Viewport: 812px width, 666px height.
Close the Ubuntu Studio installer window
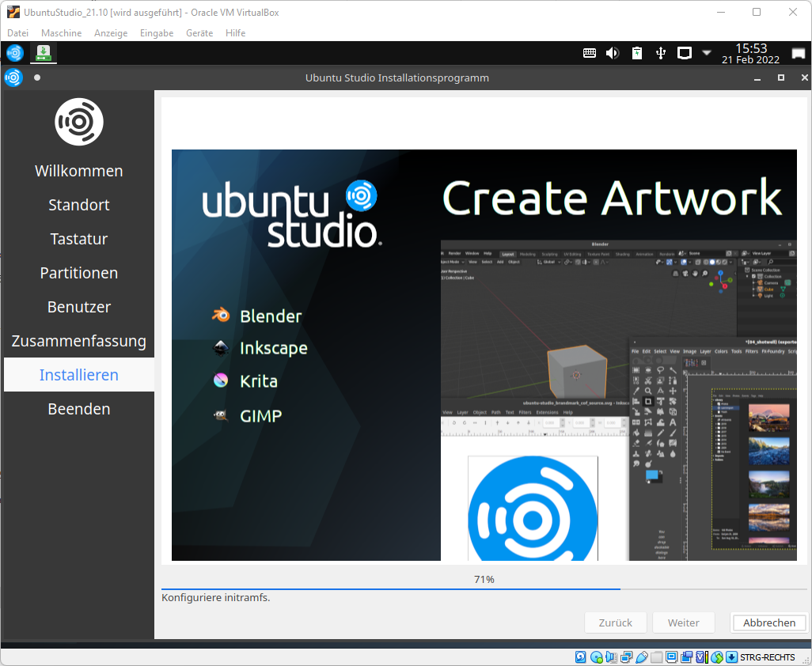click(x=804, y=78)
